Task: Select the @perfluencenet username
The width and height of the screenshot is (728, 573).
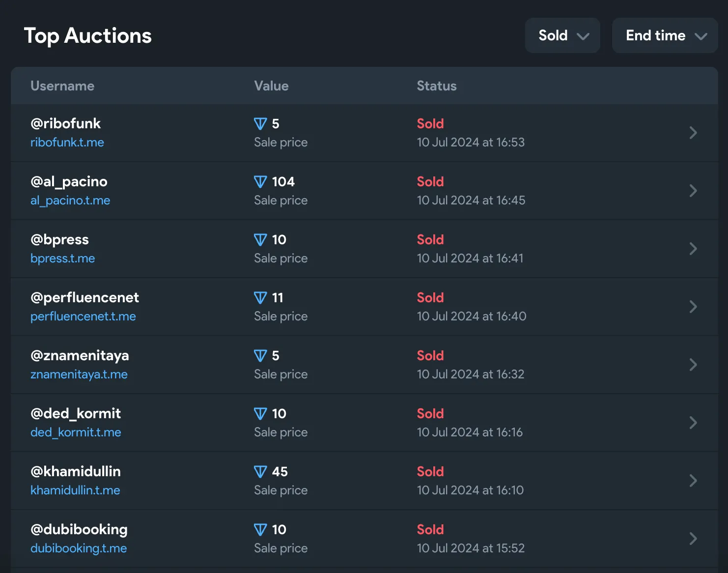Action: point(84,298)
